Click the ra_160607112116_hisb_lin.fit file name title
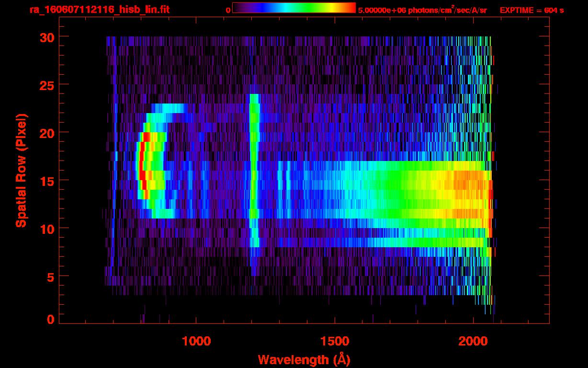The image size is (588, 368). pos(99,10)
